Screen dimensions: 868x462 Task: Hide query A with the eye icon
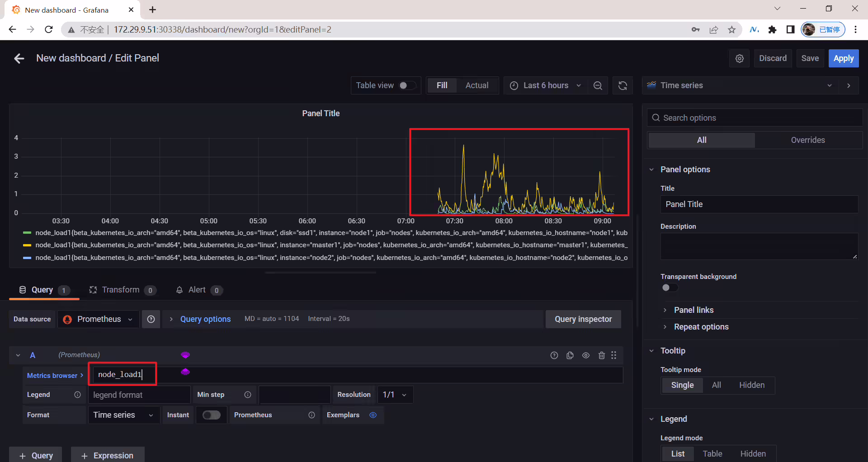(586, 355)
